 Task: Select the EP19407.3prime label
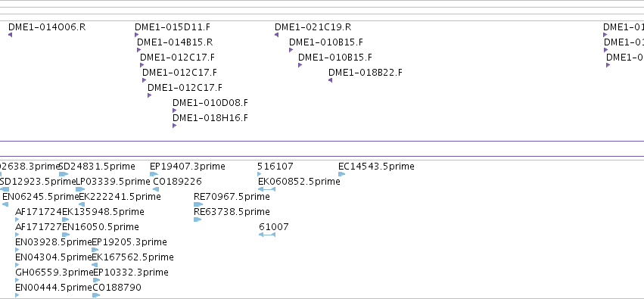(187, 167)
